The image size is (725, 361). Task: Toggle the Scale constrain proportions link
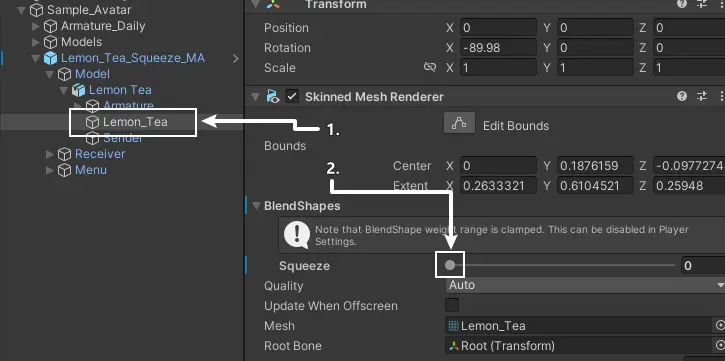coord(430,67)
